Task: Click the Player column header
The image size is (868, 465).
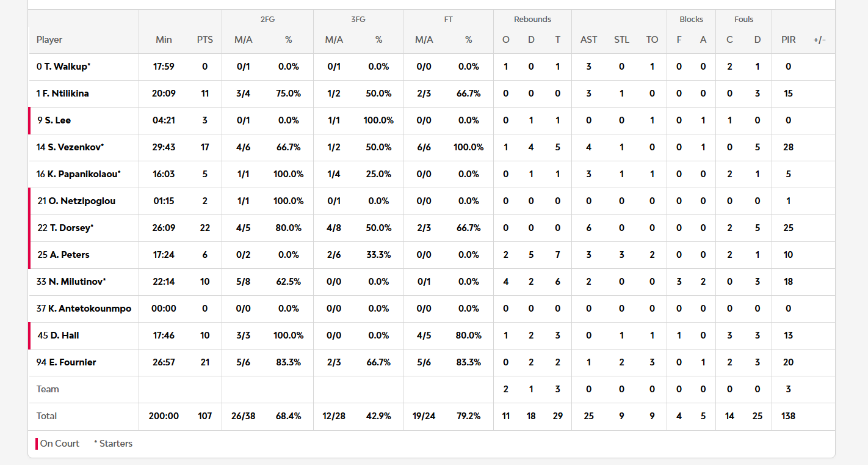Action: [x=49, y=40]
